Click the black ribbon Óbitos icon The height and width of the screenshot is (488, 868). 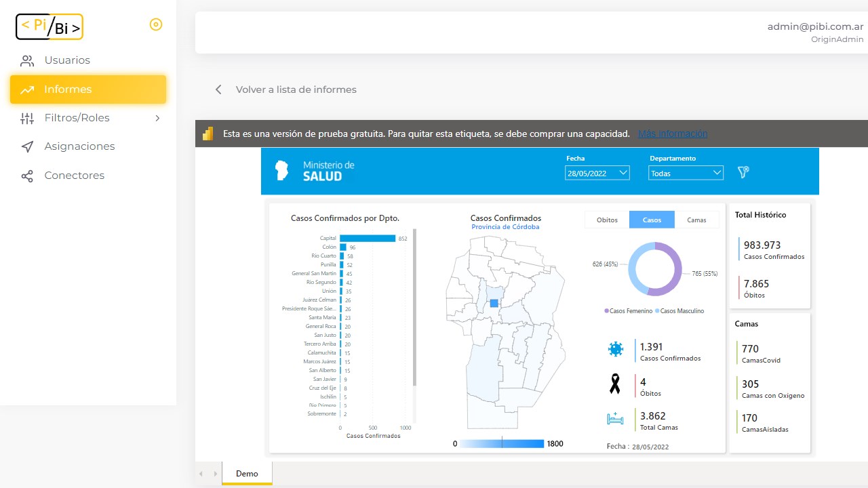(615, 384)
